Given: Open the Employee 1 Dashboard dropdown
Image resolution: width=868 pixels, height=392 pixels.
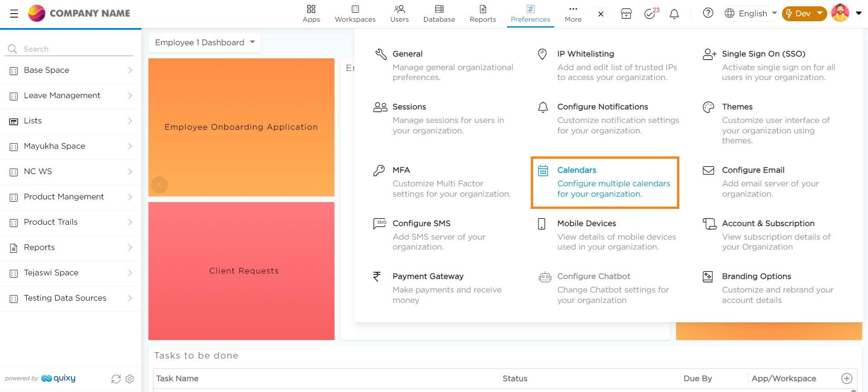Looking at the screenshot, I should point(205,43).
